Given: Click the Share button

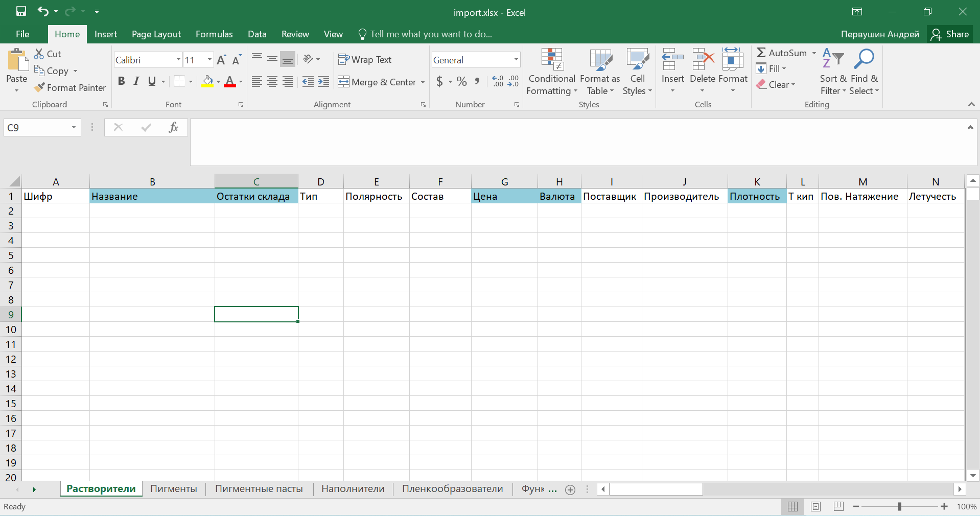Looking at the screenshot, I should [x=950, y=34].
